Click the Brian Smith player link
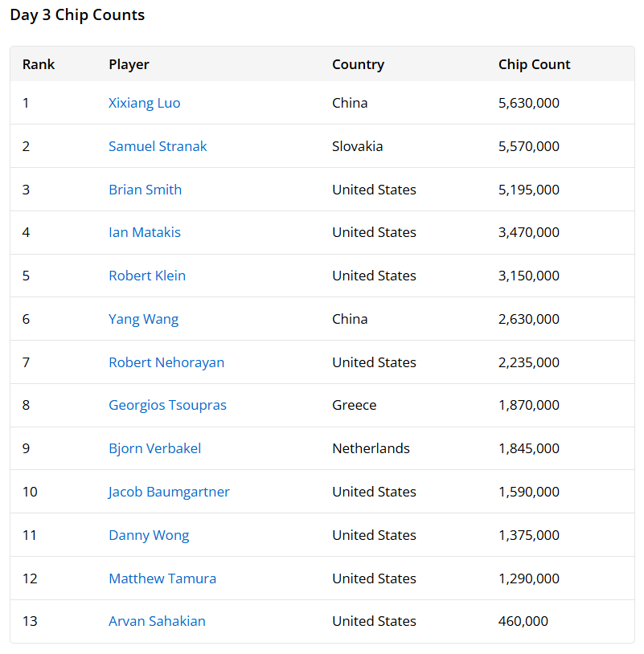Screen dimensions: 644x654 coord(146,190)
